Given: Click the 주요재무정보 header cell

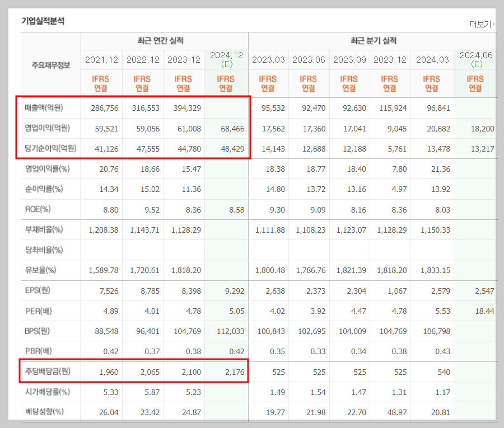Looking at the screenshot, I should (51, 65).
